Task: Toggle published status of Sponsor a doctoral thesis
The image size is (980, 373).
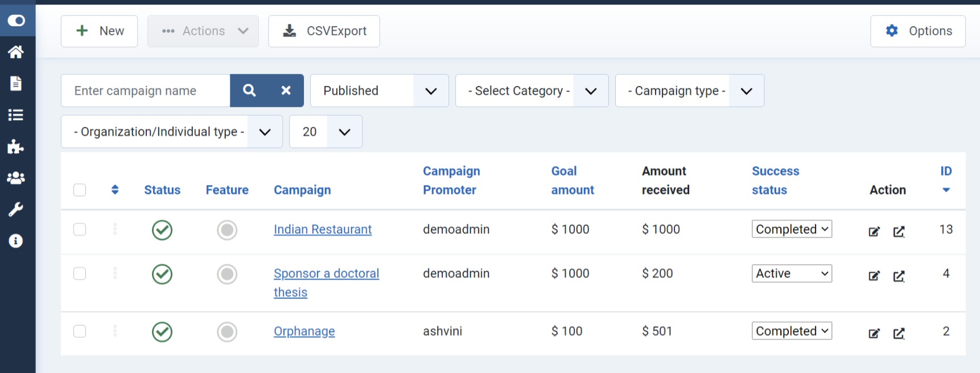Action: pyautogui.click(x=162, y=274)
